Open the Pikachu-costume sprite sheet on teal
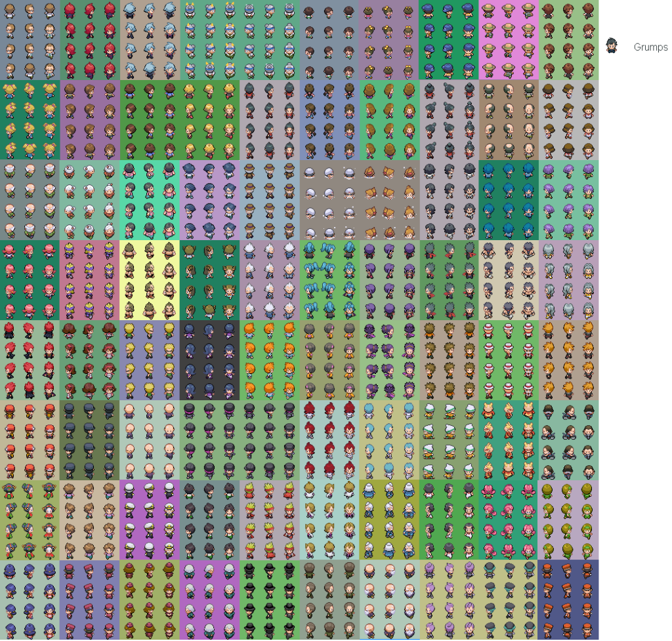This screenshot has height=641, width=672. pyautogui.click(x=509, y=440)
